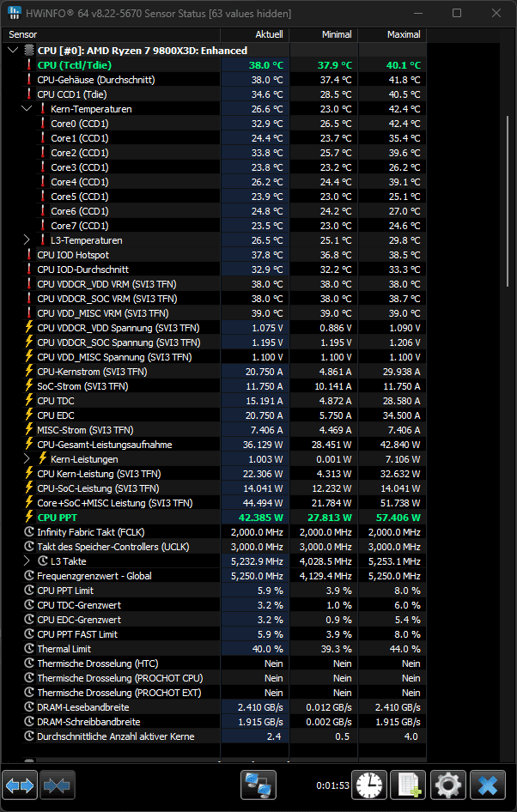Collapse the CPU [#0] AMD Ryzen section
This screenshot has height=812, width=517.
[x=14, y=51]
